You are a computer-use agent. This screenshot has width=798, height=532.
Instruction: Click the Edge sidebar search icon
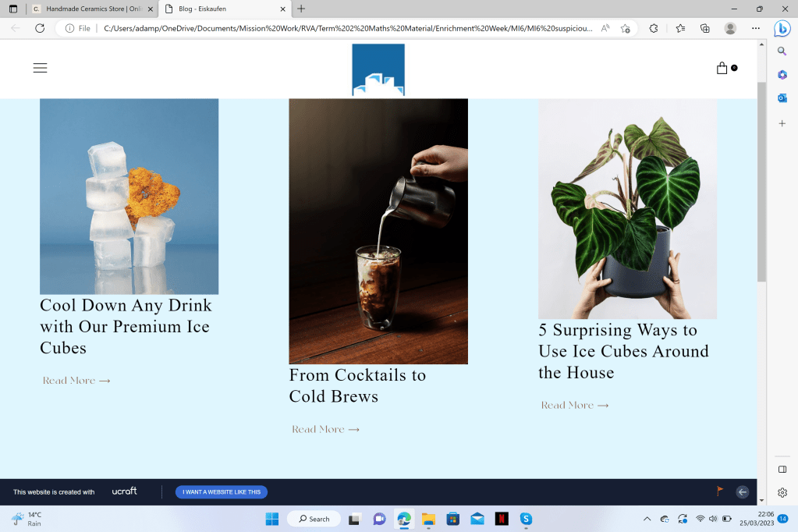pyautogui.click(x=782, y=51)
